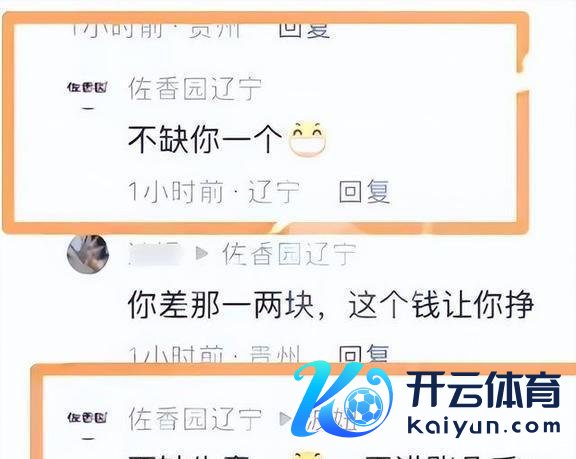Open replied-to username 佐香园辽宁 after arrow

tap(289, 254)
